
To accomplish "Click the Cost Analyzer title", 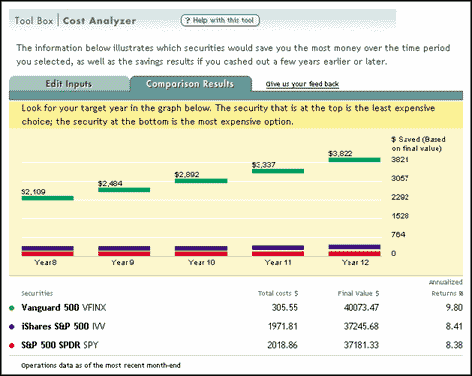I will (99, 21).
